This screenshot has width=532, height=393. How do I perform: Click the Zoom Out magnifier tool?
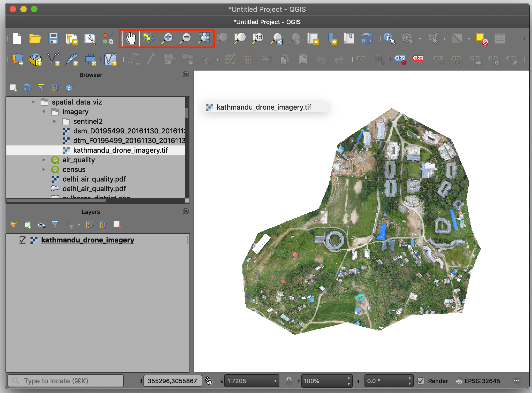click(185, 39)
